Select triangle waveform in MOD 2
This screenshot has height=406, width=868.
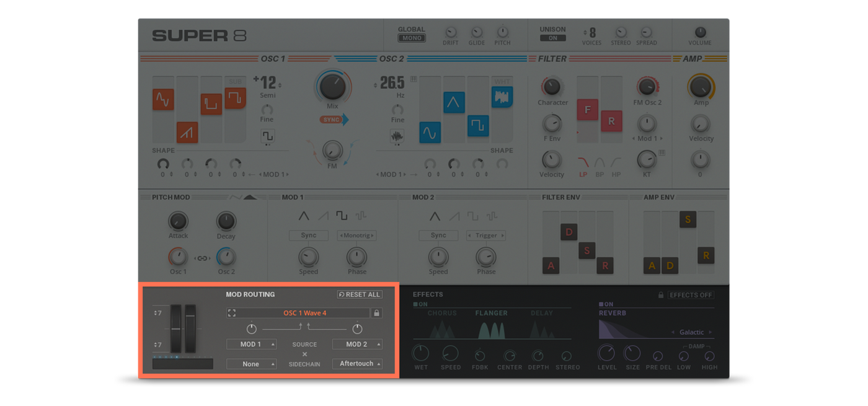tap(435, 216)
